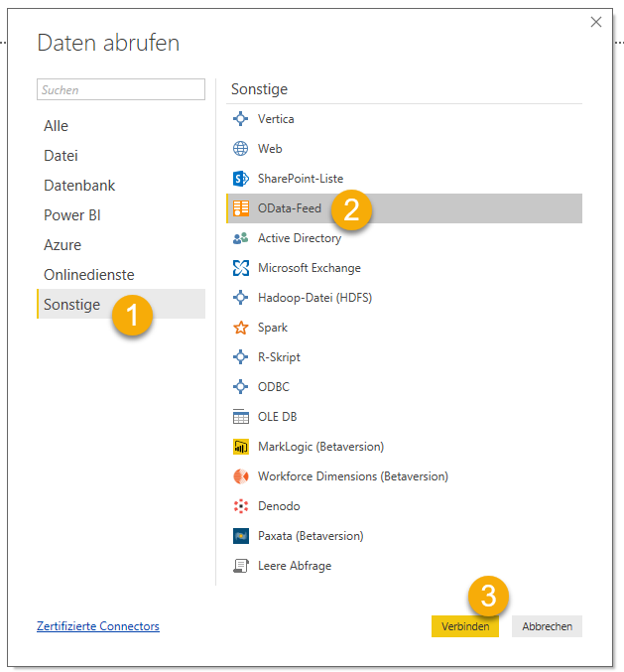Select the Alle category

pyautogui.click(x=121, y=126)
